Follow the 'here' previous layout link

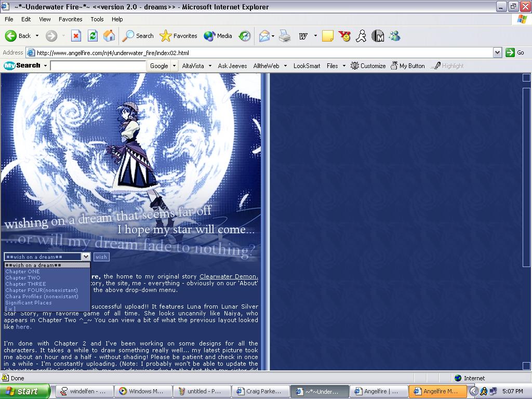click(23, 327)
